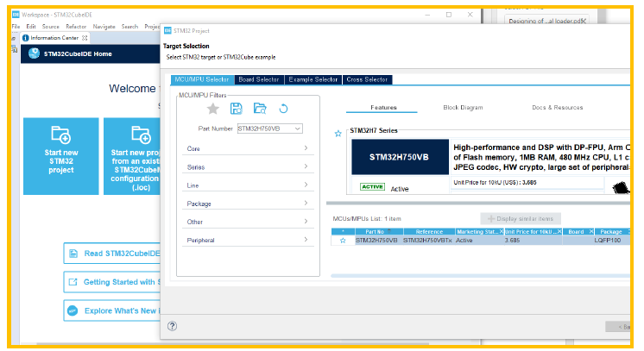Click the reset filters refresh icon
The image size is (644, 351).
pos(283,109)
